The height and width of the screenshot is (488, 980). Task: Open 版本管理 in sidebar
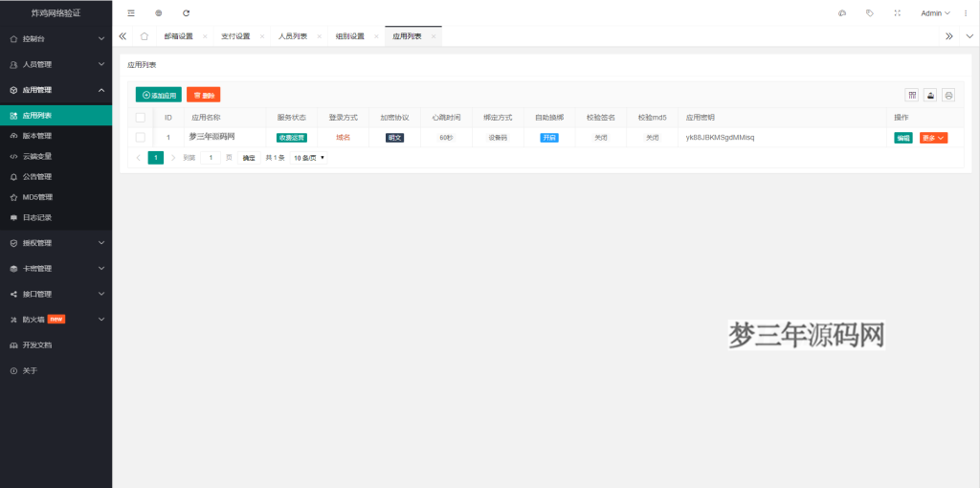56,136
